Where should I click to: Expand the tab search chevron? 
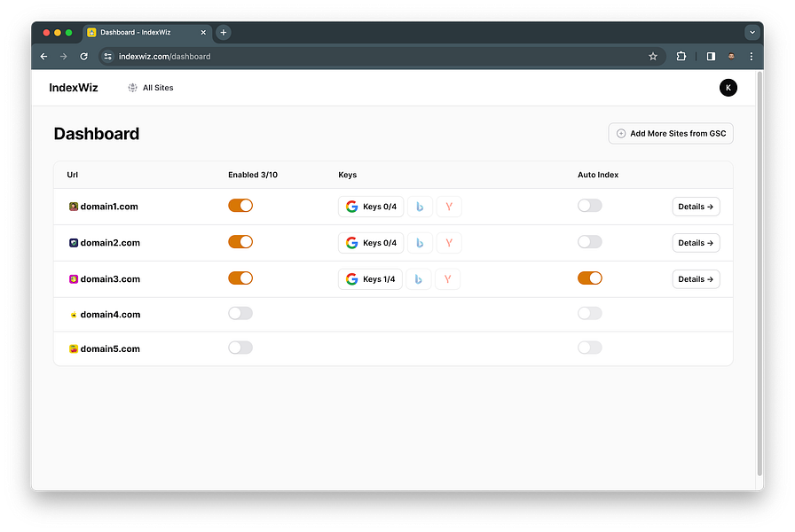pyautogui.click(x=752, y=33)
